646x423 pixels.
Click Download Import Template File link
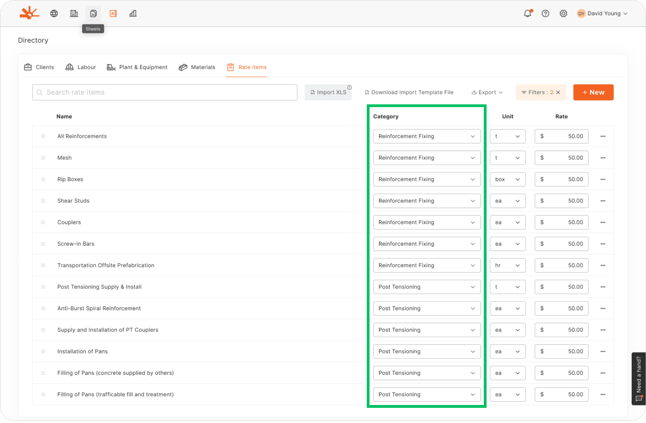pos(409,92)
